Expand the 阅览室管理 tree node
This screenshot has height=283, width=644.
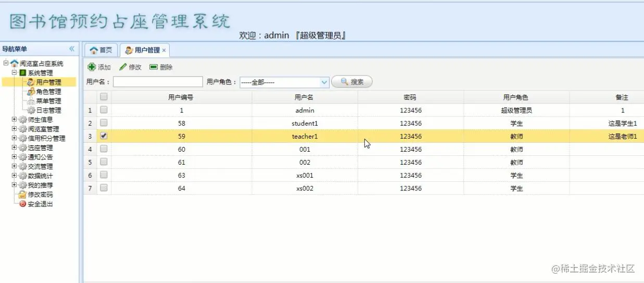tap(14, 129)
